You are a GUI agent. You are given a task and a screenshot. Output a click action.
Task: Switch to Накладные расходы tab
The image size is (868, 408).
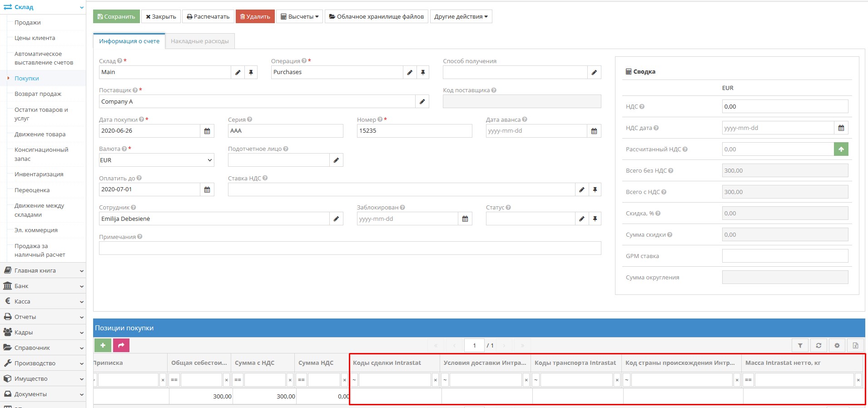point(199,41)
